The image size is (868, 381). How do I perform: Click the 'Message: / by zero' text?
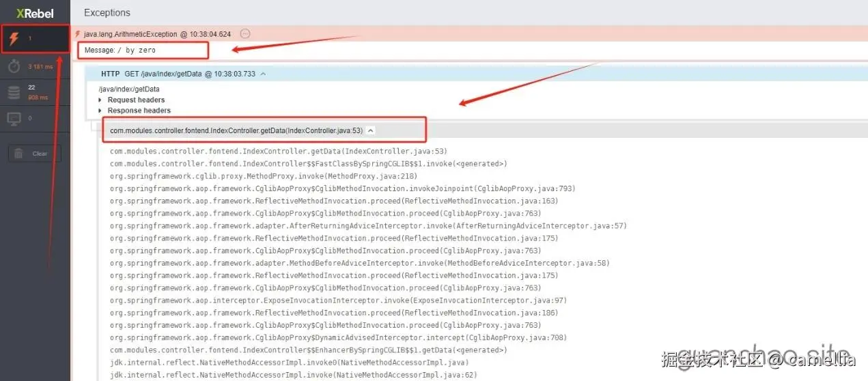(120, 50)
